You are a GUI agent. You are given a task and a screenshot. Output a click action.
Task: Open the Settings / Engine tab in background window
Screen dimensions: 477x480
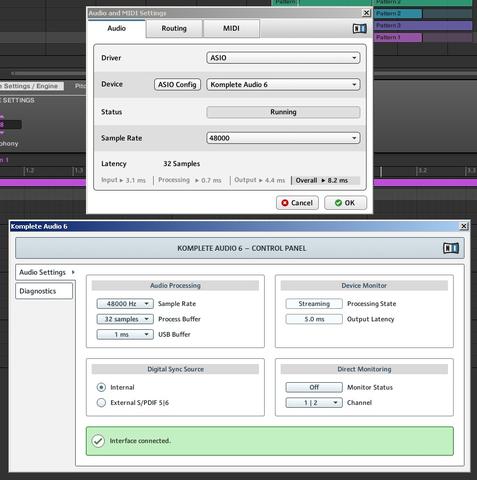[32, 86]
